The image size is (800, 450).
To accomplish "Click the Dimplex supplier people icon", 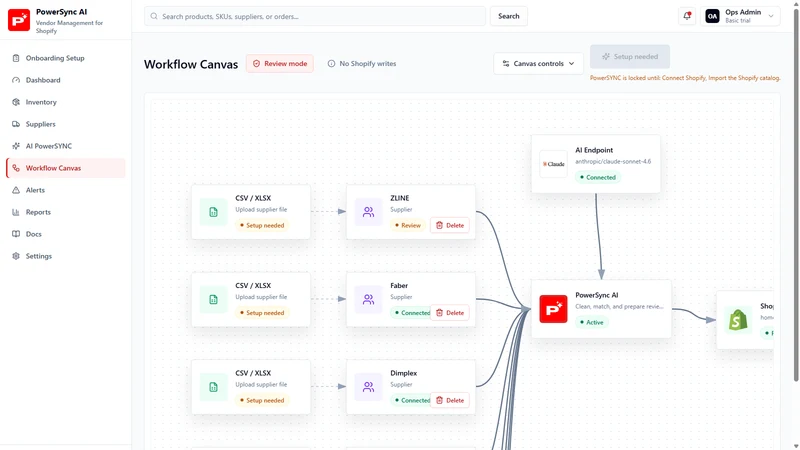I will (368, 387).
